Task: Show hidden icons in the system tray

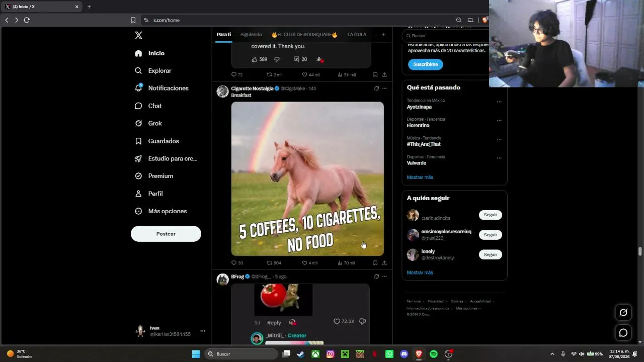Action: 552,354
